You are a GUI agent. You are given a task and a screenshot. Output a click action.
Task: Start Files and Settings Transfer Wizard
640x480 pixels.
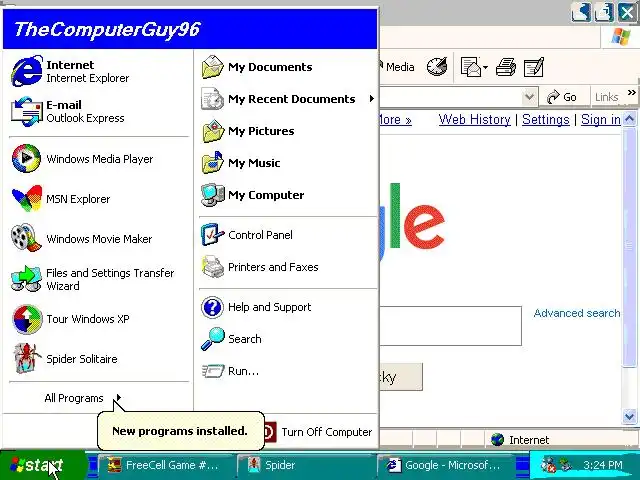click(98, 279)
